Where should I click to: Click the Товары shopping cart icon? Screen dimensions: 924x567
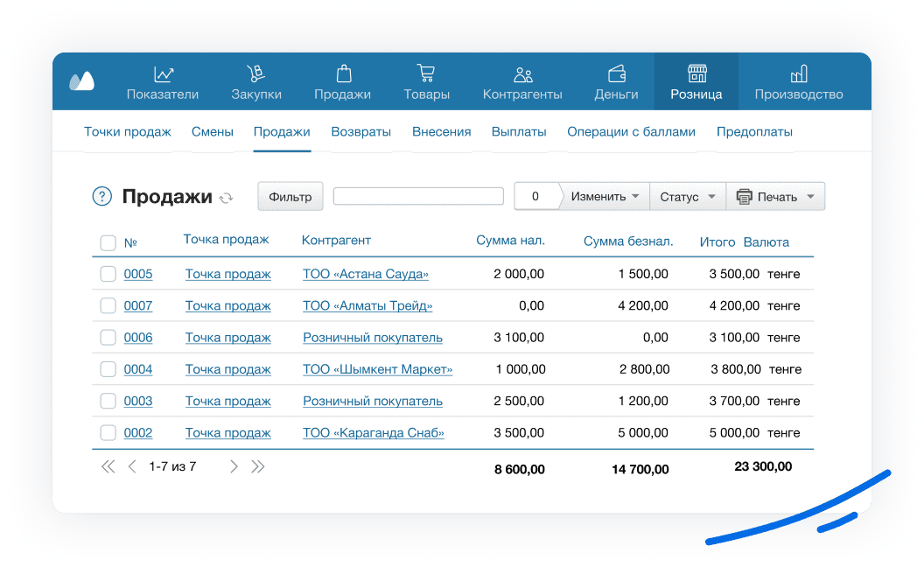pyautogui.click(x=426, y=74)
